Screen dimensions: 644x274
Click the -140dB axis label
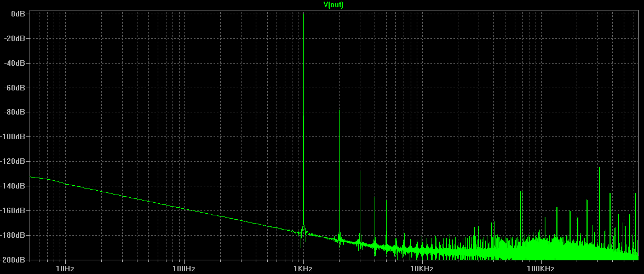coord(13,186)
